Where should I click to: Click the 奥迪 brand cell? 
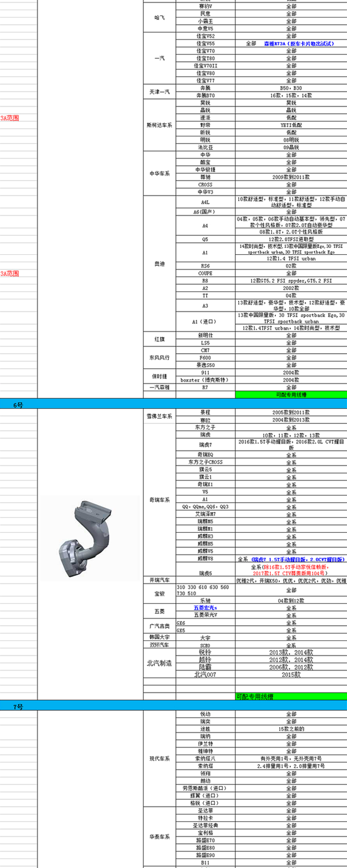[160, 264]
